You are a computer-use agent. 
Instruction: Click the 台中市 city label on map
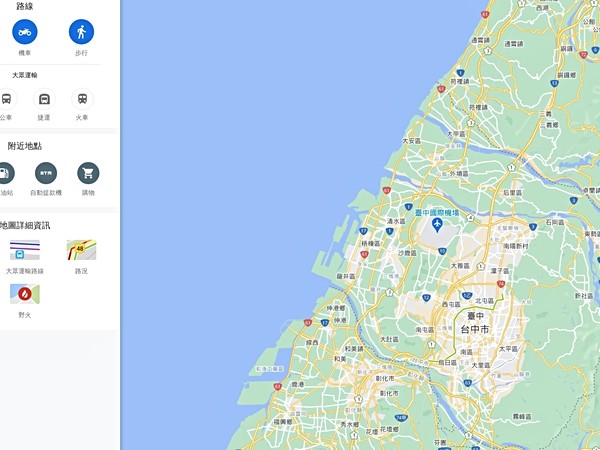[x=475, y=329]
